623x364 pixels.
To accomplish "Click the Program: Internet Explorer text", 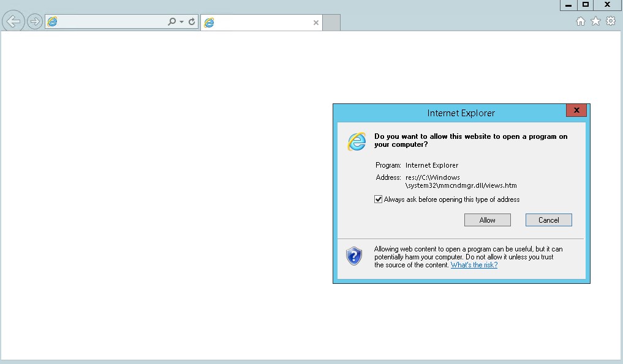I will [x=417, y=165].
